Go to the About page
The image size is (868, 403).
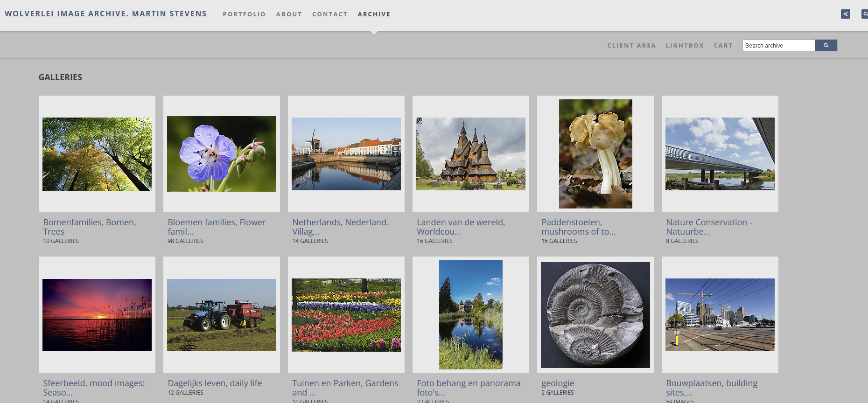pos(289,14)
